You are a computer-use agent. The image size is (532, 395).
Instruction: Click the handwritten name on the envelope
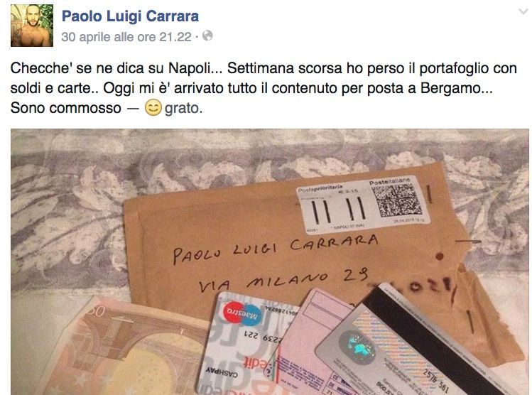(275, 249)
